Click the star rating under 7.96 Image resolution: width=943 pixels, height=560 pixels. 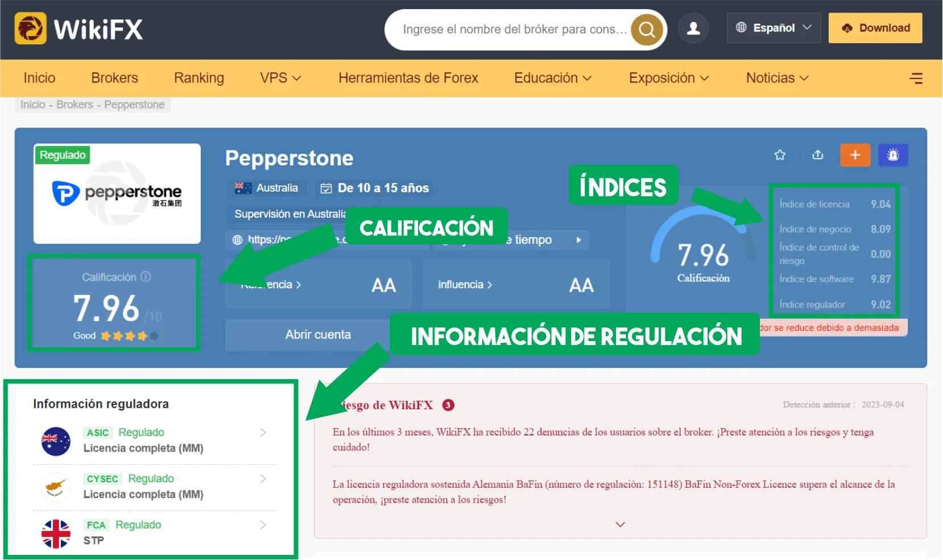pyautogui.click(x=130, y=335)
